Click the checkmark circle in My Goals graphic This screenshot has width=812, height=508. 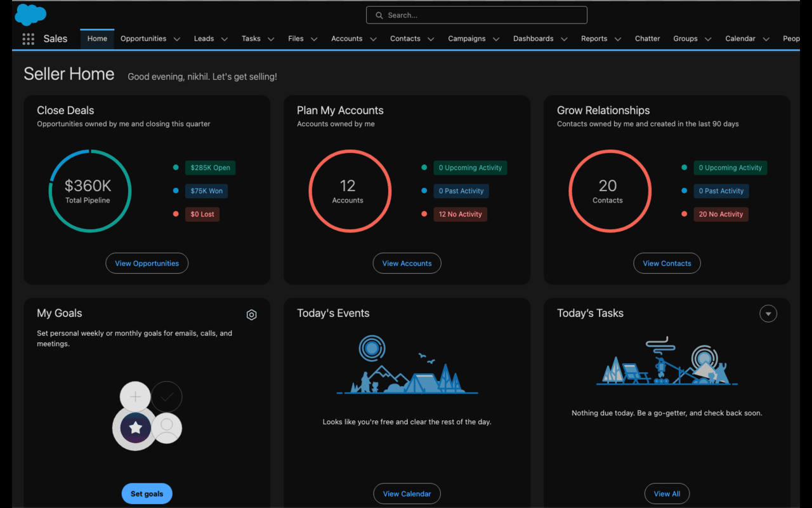[x=166, y=396]
